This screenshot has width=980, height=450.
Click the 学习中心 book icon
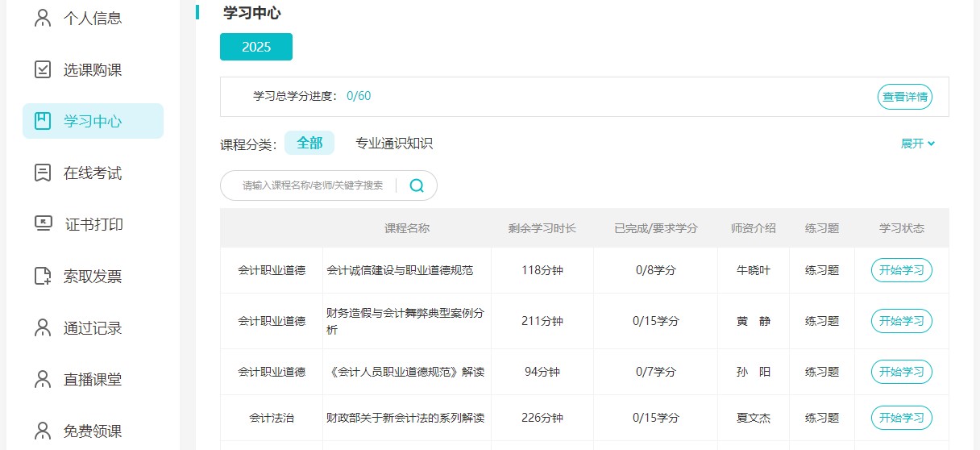pos(43,121)
